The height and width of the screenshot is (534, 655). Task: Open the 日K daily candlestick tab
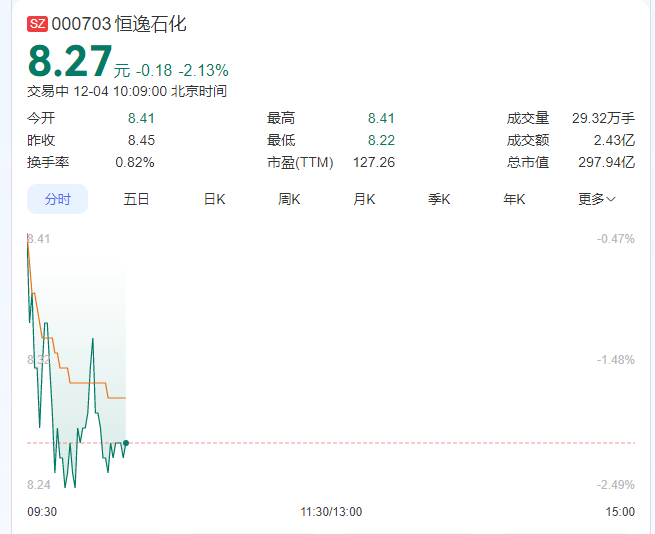(x=214, y=199)
